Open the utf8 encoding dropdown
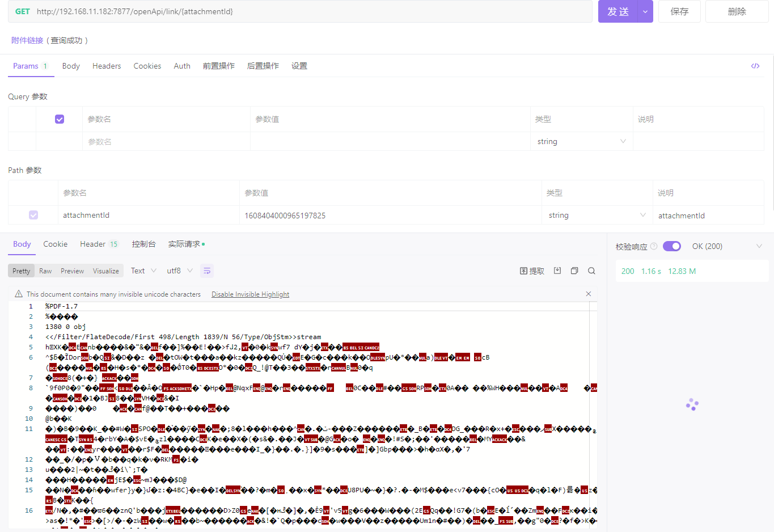Viewport: 774px width, 532px height. (180, 271)
